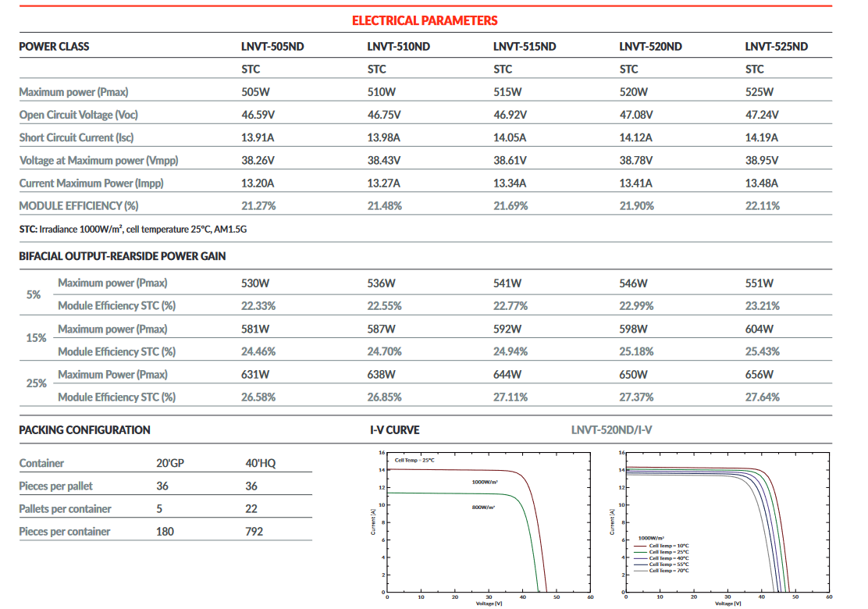This screenshot has height=609, width=868.
Task: Click the PACKING CONFIGURATION heading
Action: [x=84, y=430]
